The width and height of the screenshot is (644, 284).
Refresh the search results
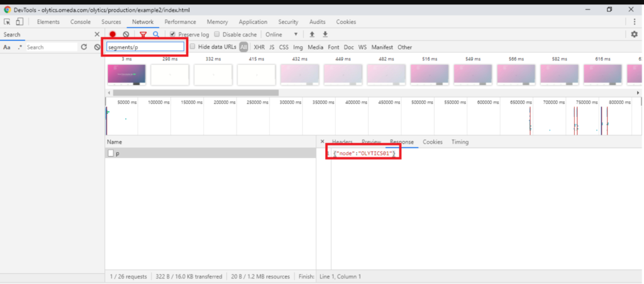pos(84,47)
